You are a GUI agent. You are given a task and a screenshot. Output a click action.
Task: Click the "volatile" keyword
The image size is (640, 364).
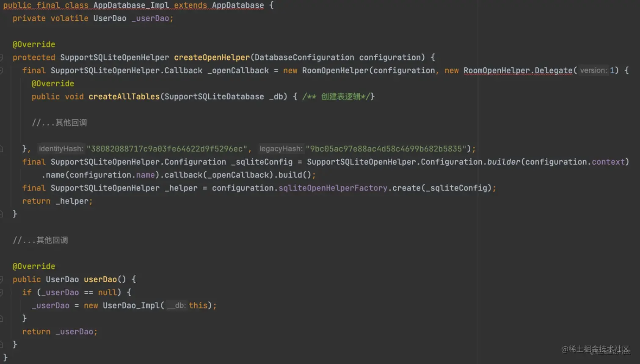click(69, 18)
